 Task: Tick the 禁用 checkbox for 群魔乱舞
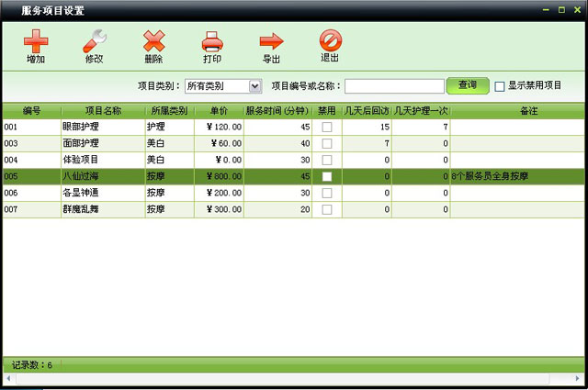[x=326, y=209]
